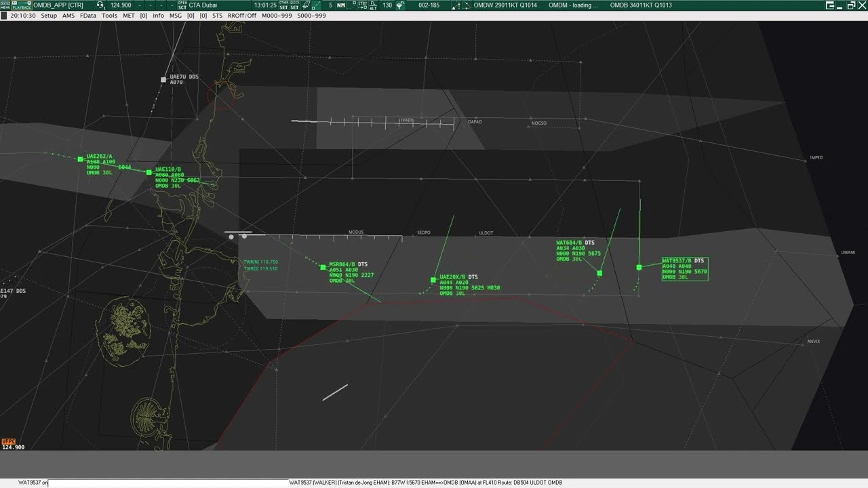Click the 002-185 filter range

click(x=429, y=5)
